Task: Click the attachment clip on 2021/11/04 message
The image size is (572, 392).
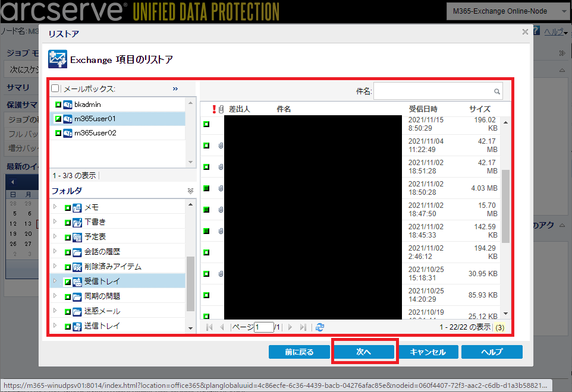Action: [221, 146]
